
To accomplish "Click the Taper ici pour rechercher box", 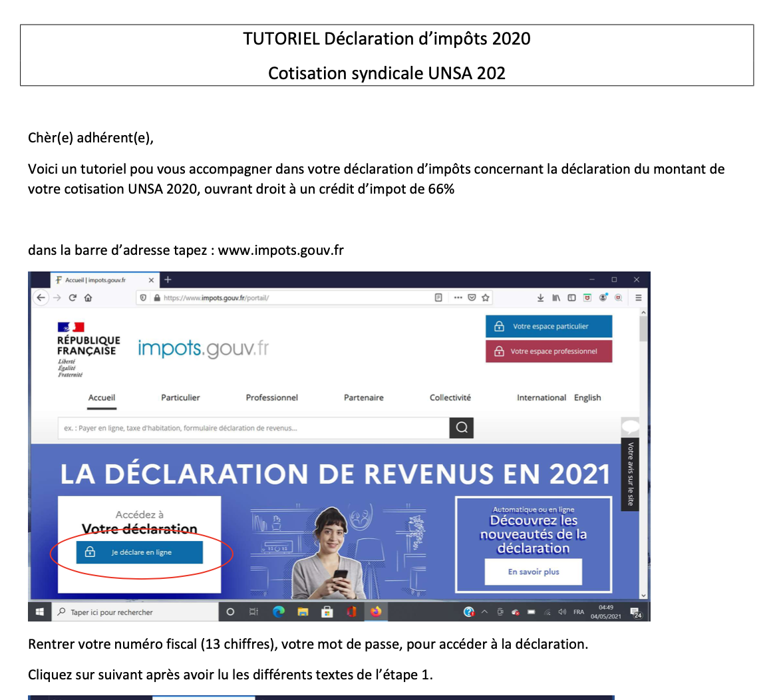I will point(135,612).
